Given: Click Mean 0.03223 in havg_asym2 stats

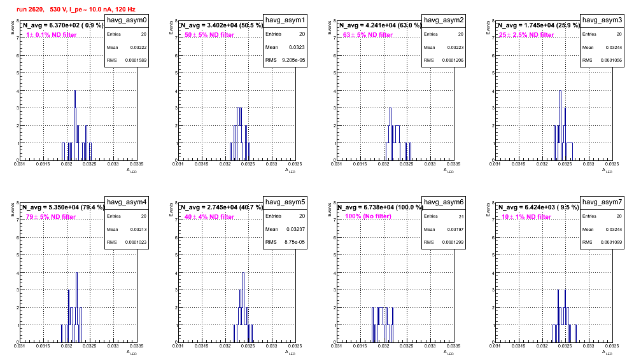Looking at the screenshot, I should [444, 47].
